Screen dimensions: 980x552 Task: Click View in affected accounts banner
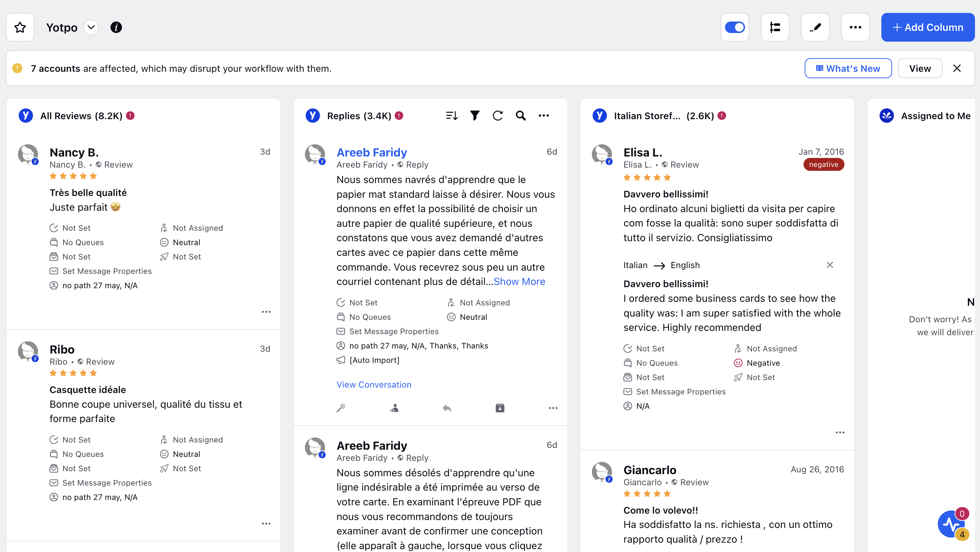[920, 69]
